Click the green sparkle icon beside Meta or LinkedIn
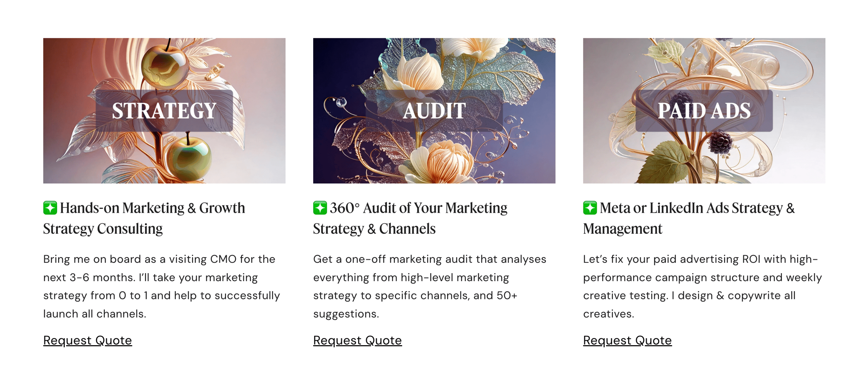The height and width of the screenshot is (385, 868). tap(590, 208)
